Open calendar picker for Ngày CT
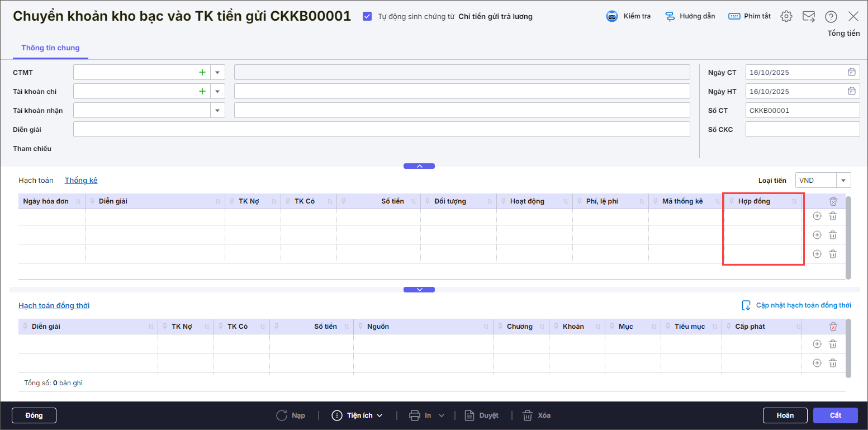Screen dimensions: 868x430 (x=851, y=72)
